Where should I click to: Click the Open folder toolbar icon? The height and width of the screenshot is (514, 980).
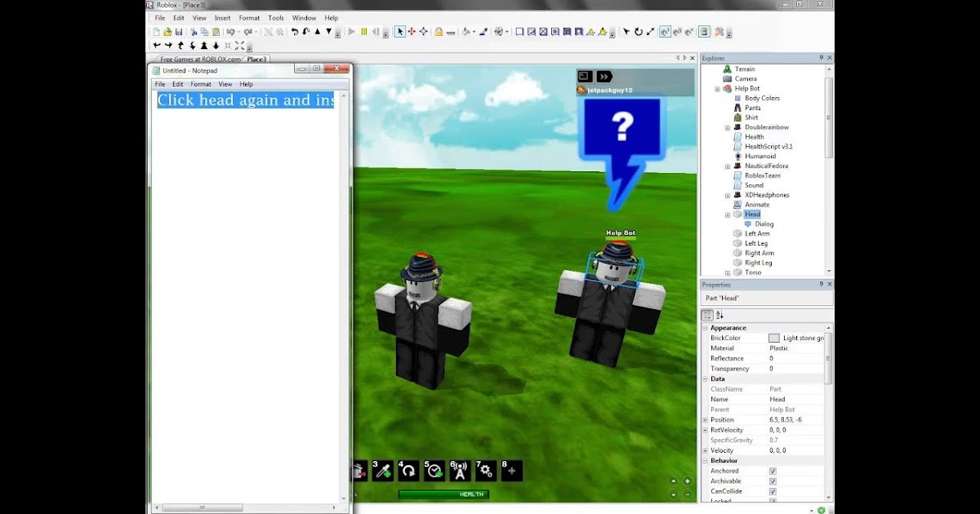(x=167, y=32)
